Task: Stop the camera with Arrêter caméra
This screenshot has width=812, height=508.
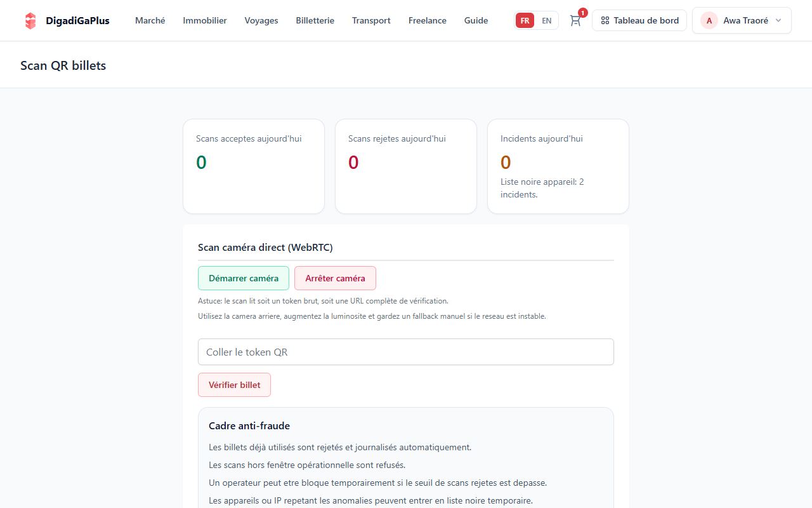Action: click(335, 278)
